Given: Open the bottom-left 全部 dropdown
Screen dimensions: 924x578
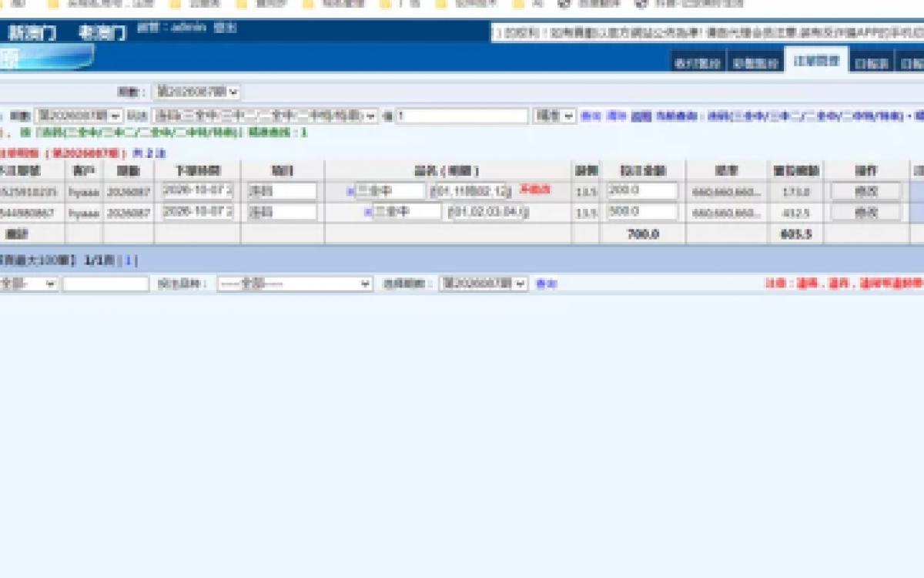Looking at the screenshot, I should [28, 284].
